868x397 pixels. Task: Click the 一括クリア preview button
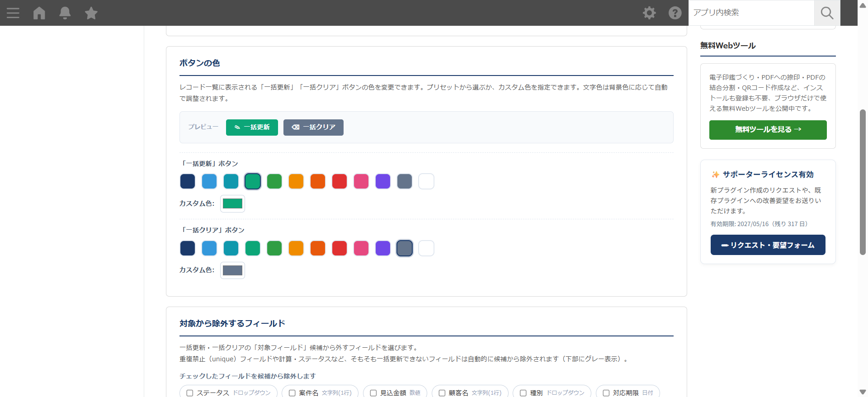[x=313, y=128]
